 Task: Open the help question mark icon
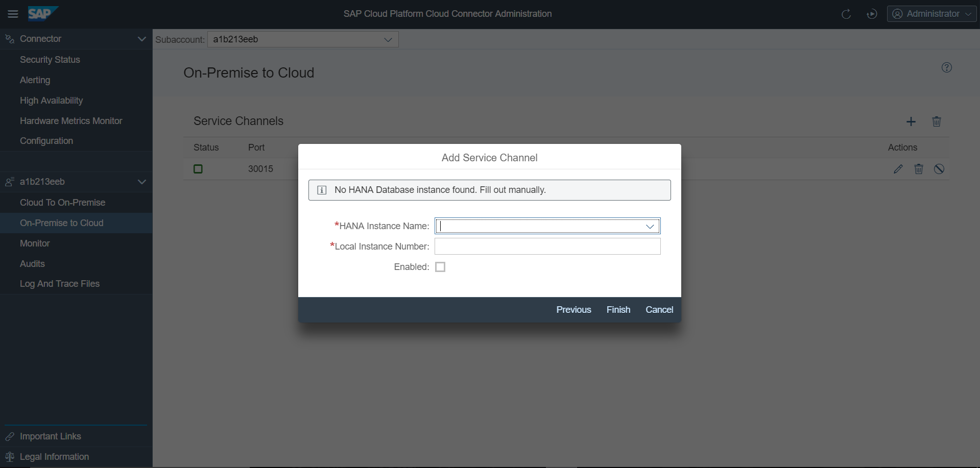[x=947, y=67]
